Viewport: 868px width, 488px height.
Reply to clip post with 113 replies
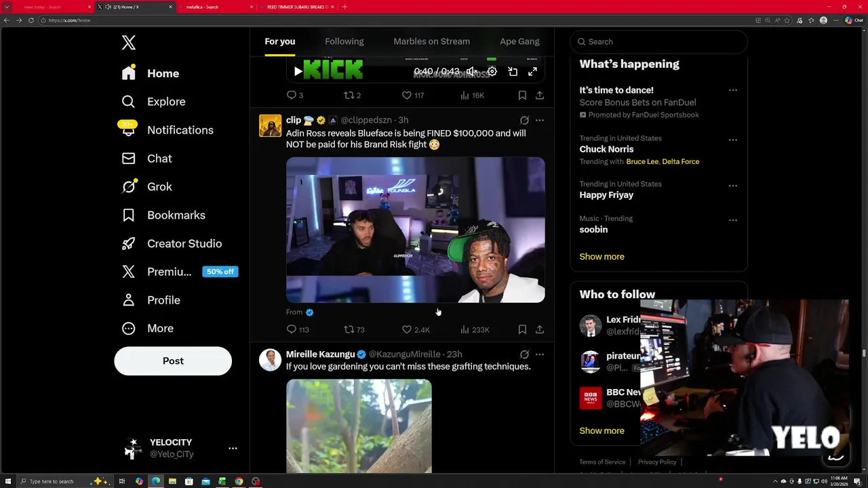click(298, 329)
